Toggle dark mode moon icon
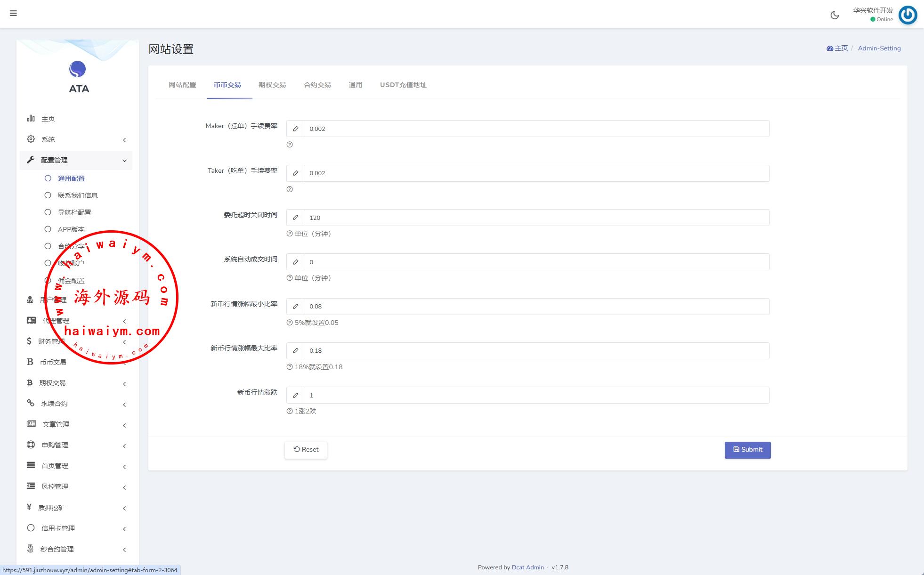 tap(835, 15)
